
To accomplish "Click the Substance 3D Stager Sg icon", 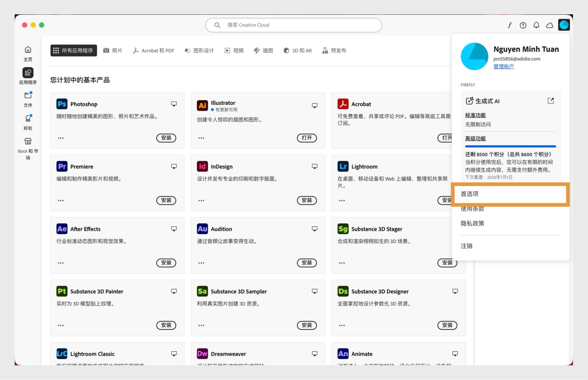I will tap(343, 229).
